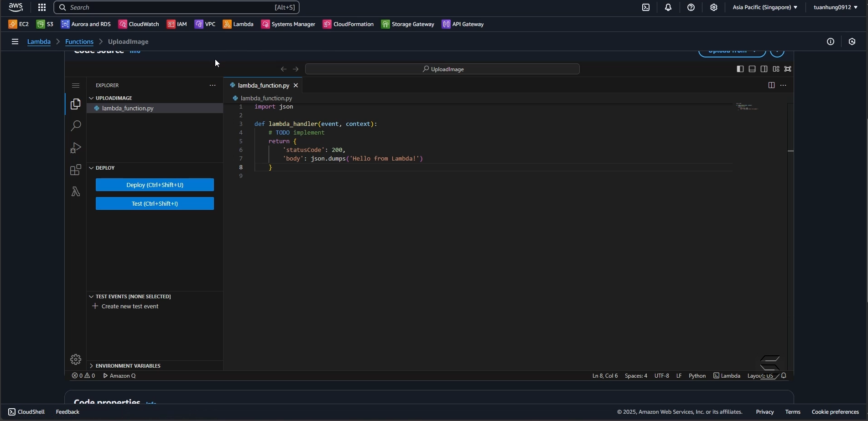Image resolution: width=868 pixels, height=421 pixels.
Task: Open the info panel circle icon
Action: [x=831, y=42]
